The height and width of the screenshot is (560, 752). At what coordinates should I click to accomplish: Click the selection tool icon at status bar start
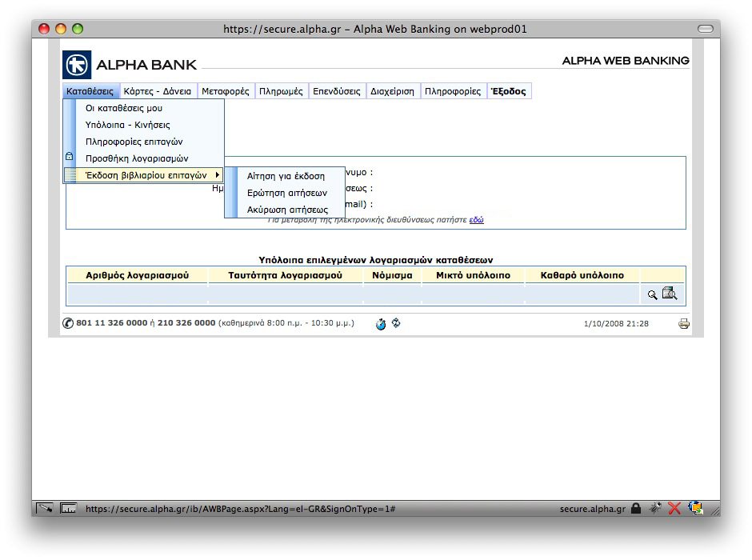coord(45,508)
